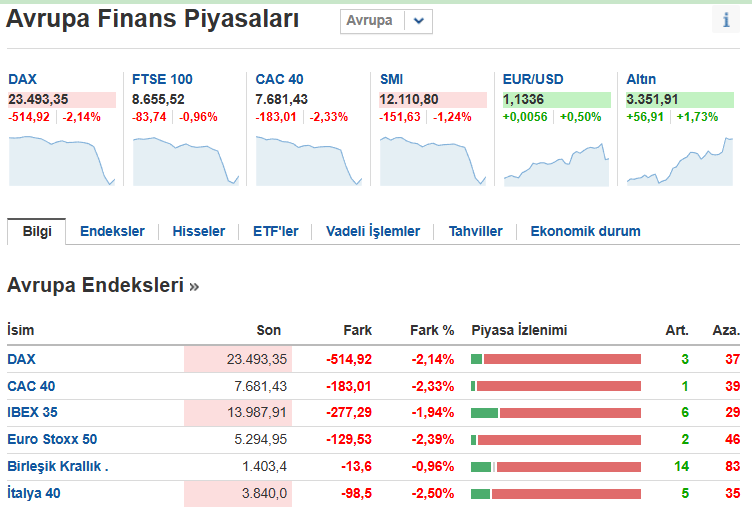
Task: Open the FTSE 100 ticker link
Action: click(162, 79)
